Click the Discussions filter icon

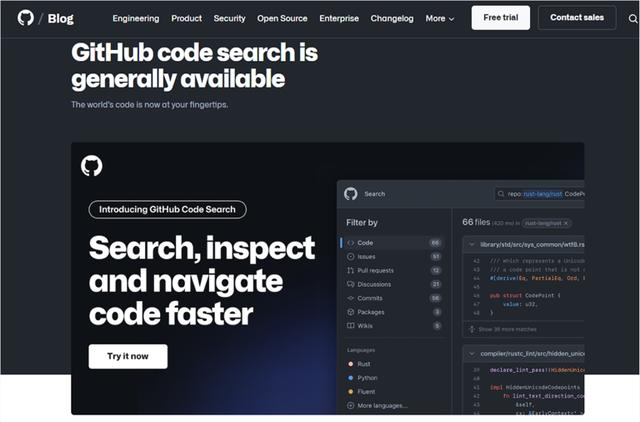350,284
